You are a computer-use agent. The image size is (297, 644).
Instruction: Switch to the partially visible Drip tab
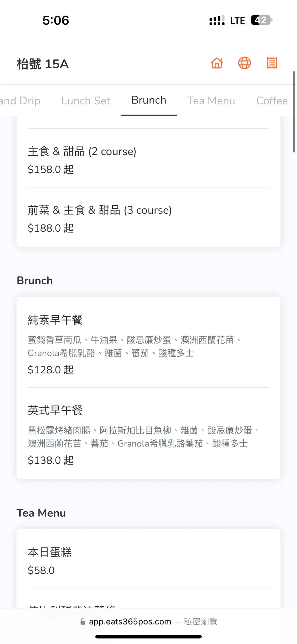click(x=20, y=101)
